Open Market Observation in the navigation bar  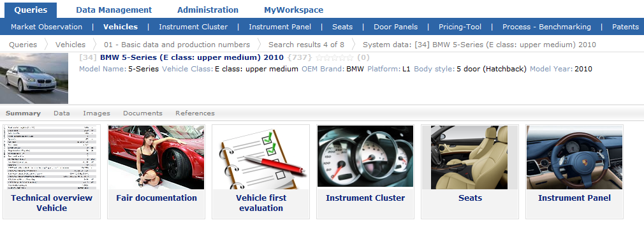pyautogui.click(x=47, y=27)
